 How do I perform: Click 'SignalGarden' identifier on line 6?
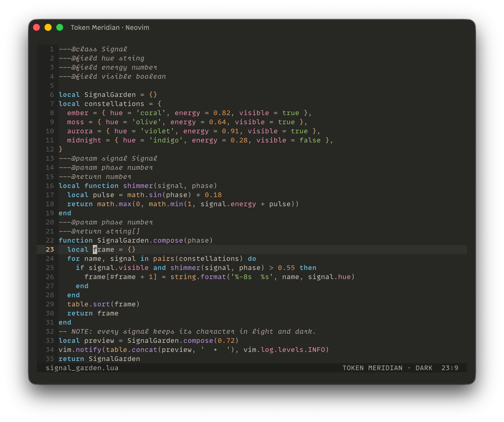pos(110,95)
